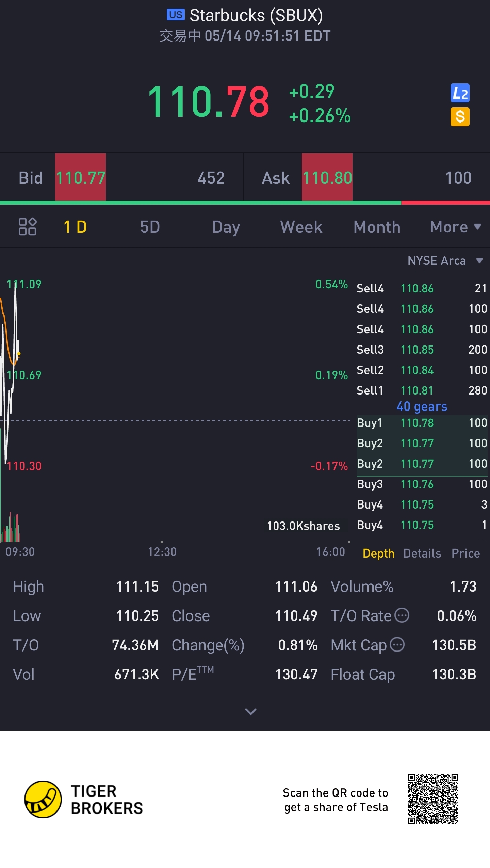Expand more stock details with down chevron

click(251, 711)
